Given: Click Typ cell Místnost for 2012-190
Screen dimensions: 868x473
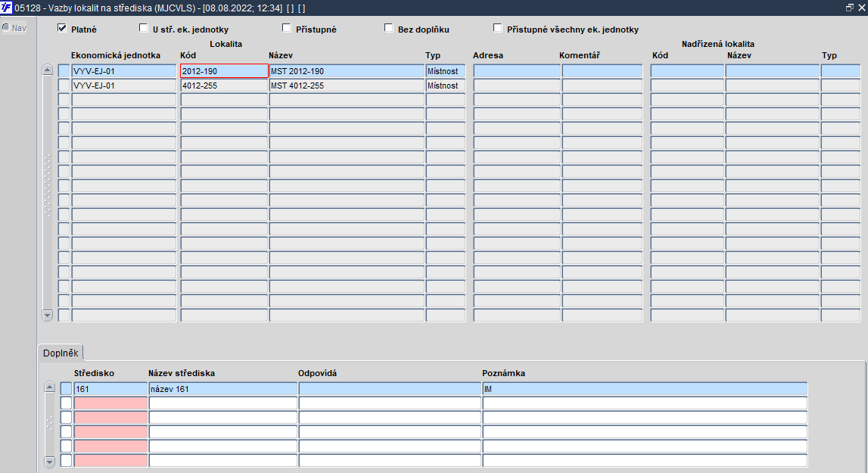Looking at the screenshot, I should pyautogui.click(x=446, y=71).
